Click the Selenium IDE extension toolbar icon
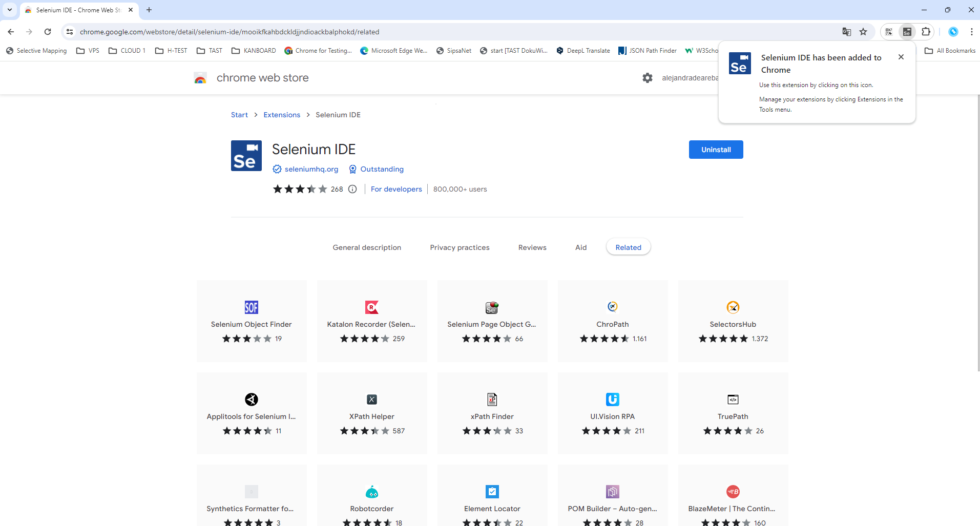The image size is (980, 526). [907, 32]
